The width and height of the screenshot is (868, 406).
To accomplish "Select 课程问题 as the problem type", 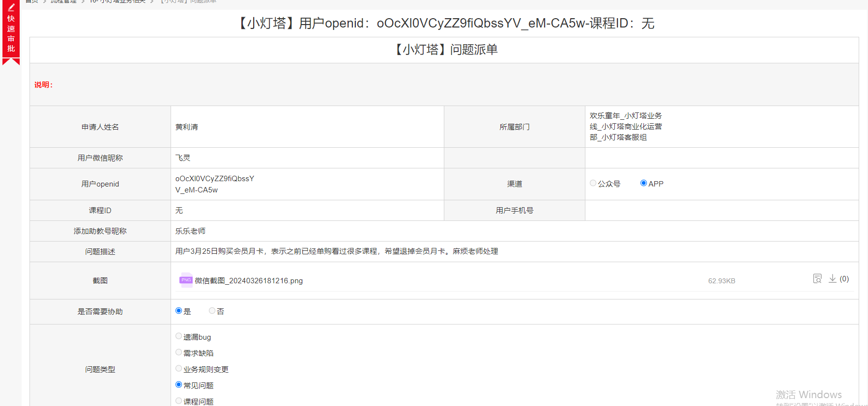I will point(179,401).
